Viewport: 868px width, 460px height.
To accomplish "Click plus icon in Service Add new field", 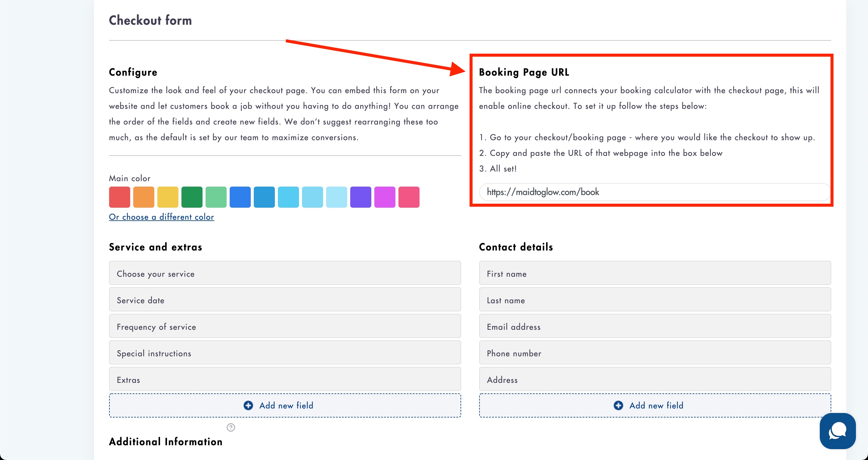I will coord(248,405).
